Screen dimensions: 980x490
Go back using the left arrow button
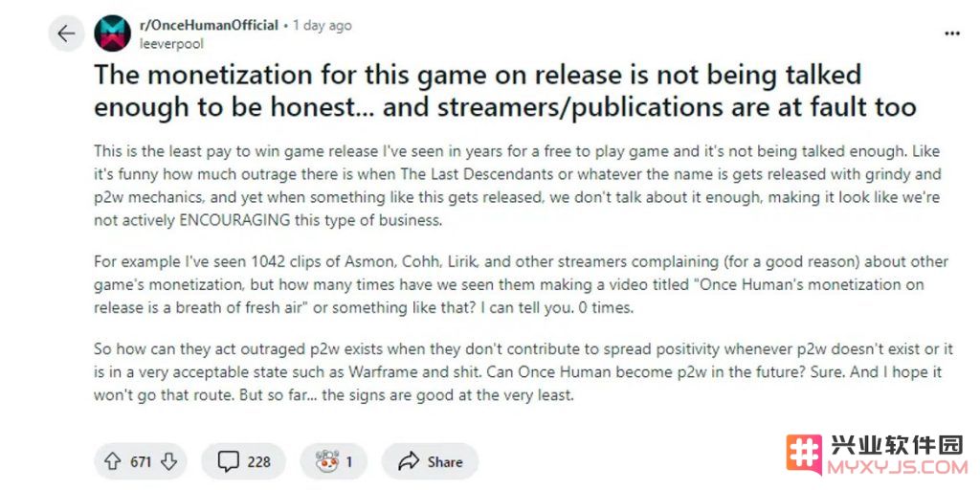(66, 33)
